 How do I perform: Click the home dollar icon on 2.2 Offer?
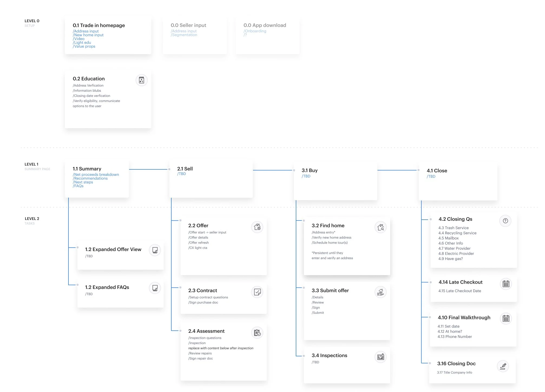(x=257, y=227)
